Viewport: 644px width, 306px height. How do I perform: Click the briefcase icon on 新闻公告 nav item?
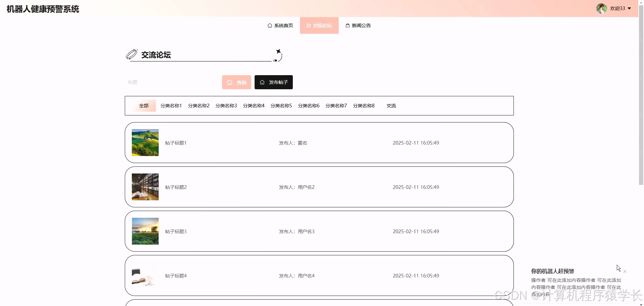(x=347, y=25)
